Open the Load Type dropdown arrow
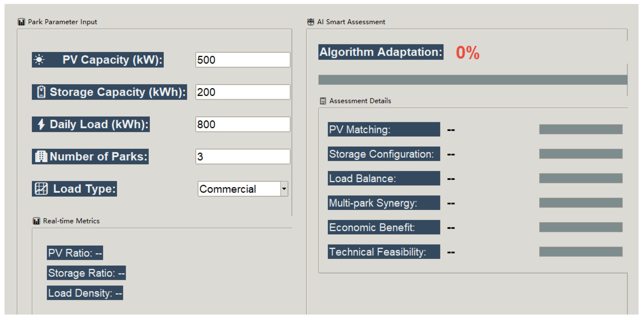644x320 pixels. pos(284,189)
